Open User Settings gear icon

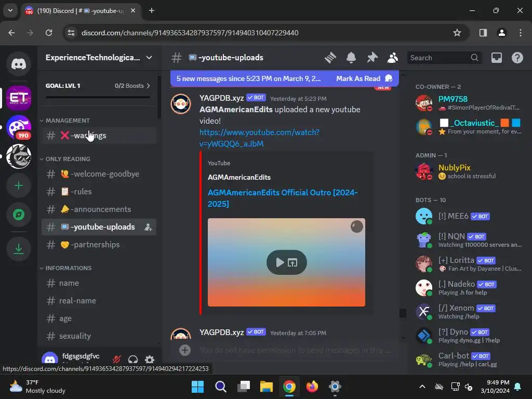(150, 359)
